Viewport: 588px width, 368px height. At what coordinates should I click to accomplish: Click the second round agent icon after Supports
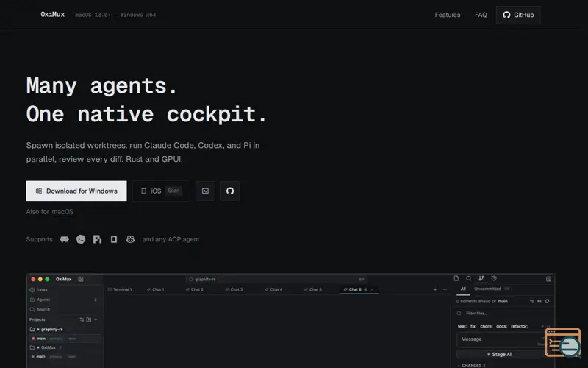pos(81,239)
